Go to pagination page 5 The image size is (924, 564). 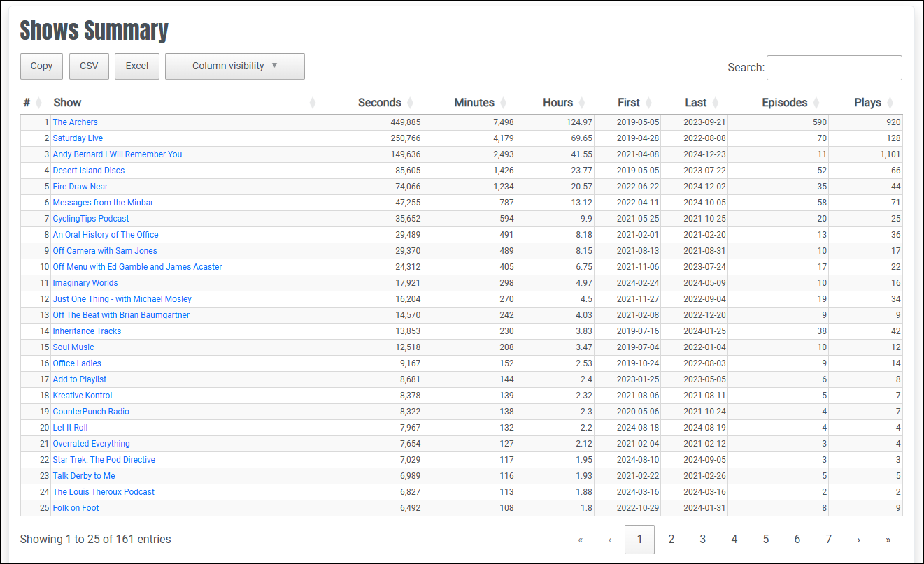click(x=766, y=540)
